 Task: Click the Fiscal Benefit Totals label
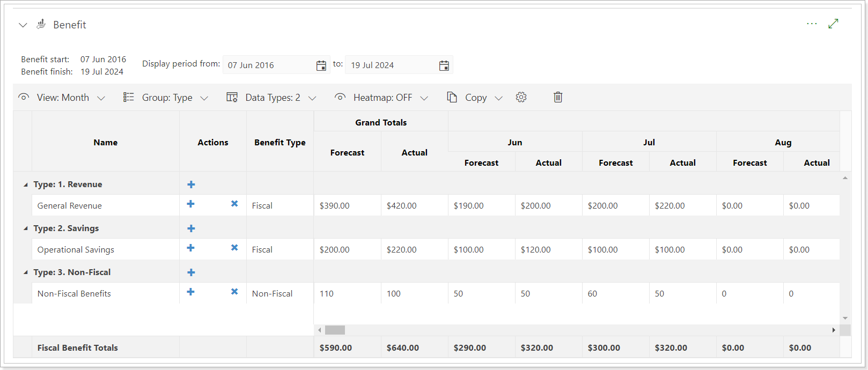pos(78,347)
